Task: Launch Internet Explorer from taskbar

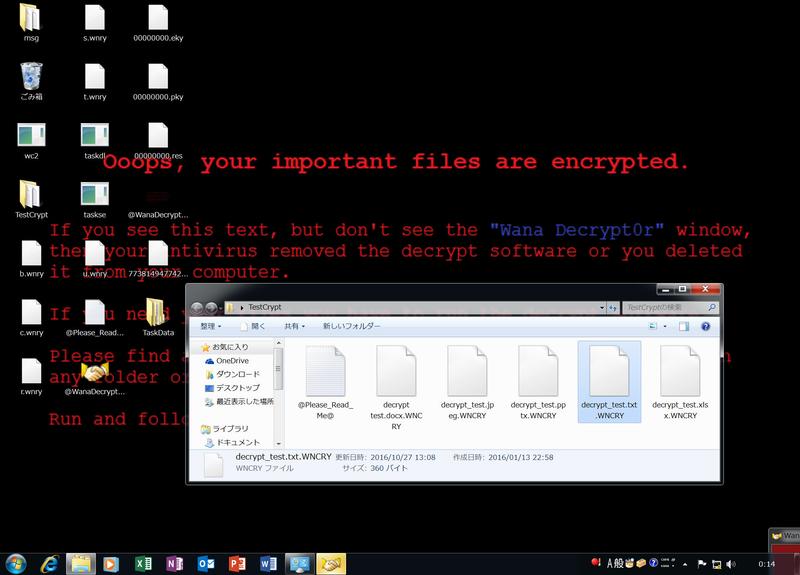Action: [x=49, y=564]
